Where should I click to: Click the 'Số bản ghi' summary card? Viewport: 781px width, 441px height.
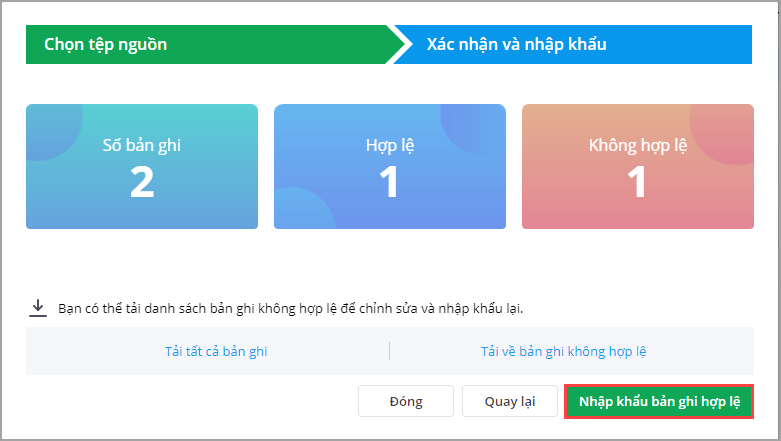coord(142,167)
